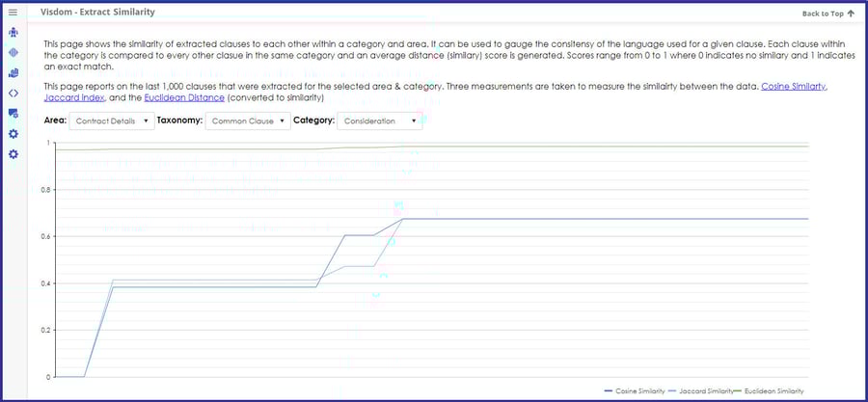Open the stacked documents sidebar icon
Screen dimensions: 868x402
coord(14,73)
